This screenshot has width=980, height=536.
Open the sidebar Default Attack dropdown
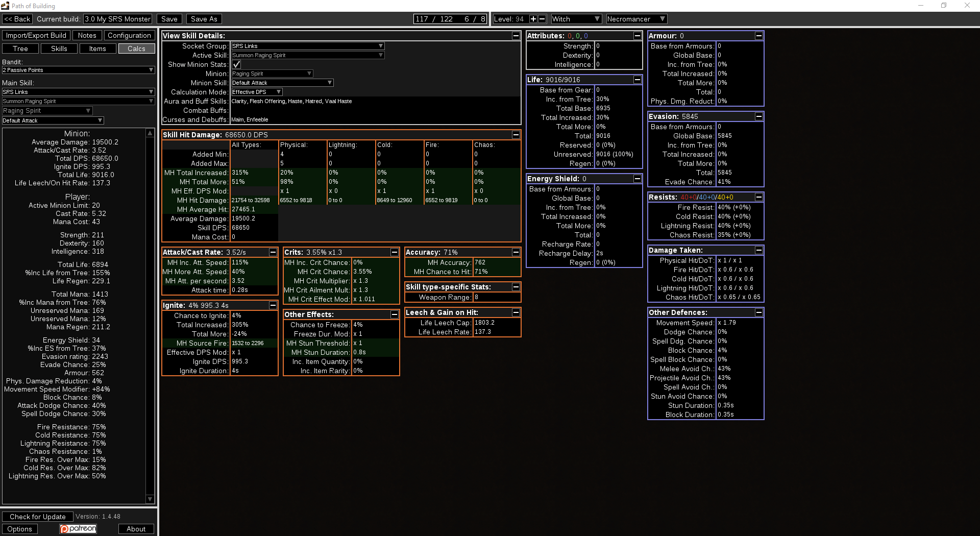(53, 120)
